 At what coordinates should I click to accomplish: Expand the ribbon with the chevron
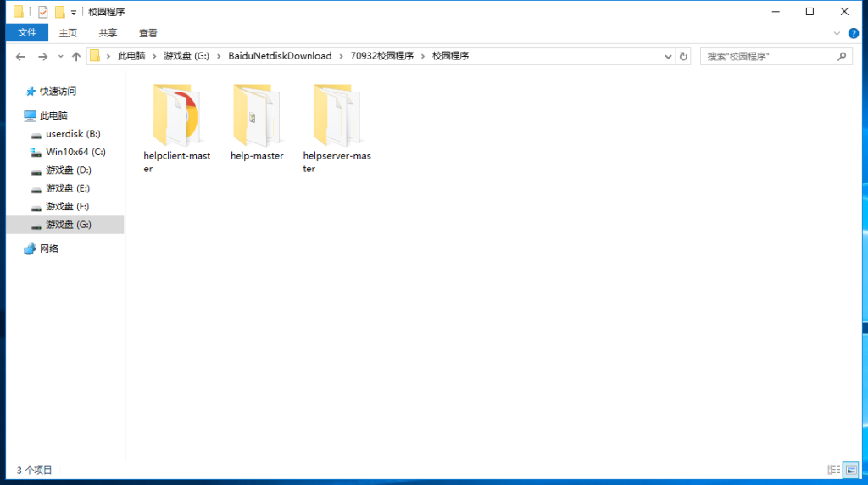(837, 33)
